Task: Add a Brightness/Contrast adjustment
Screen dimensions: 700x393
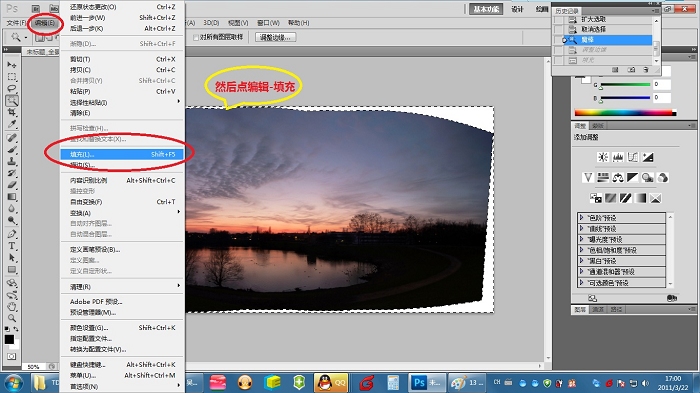Action: (x=603, y=157)
